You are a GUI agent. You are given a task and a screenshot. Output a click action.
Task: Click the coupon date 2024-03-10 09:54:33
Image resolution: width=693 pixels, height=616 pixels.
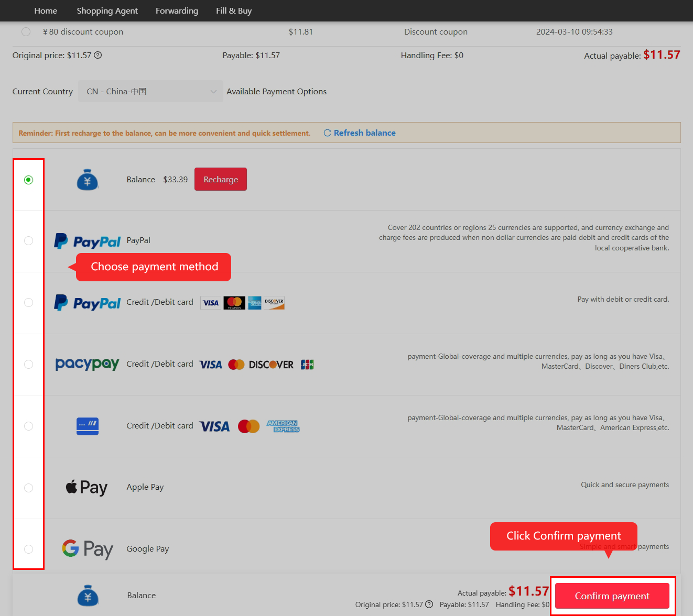click(x=575, y=31)
